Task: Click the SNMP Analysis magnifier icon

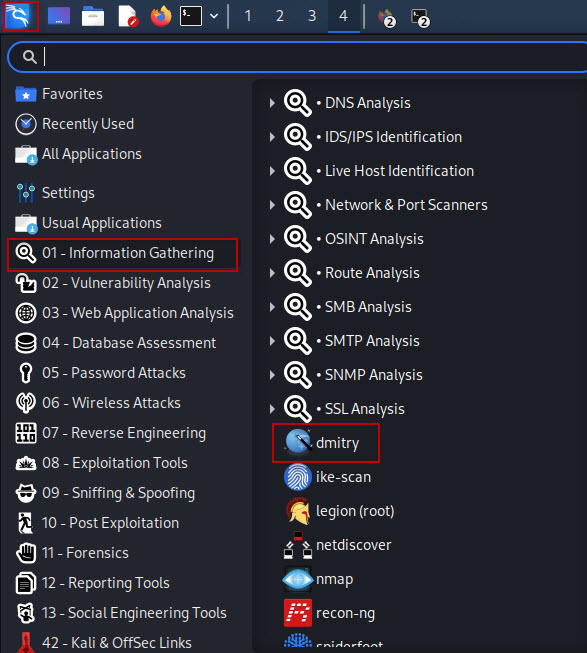Action: pos(298,375)
